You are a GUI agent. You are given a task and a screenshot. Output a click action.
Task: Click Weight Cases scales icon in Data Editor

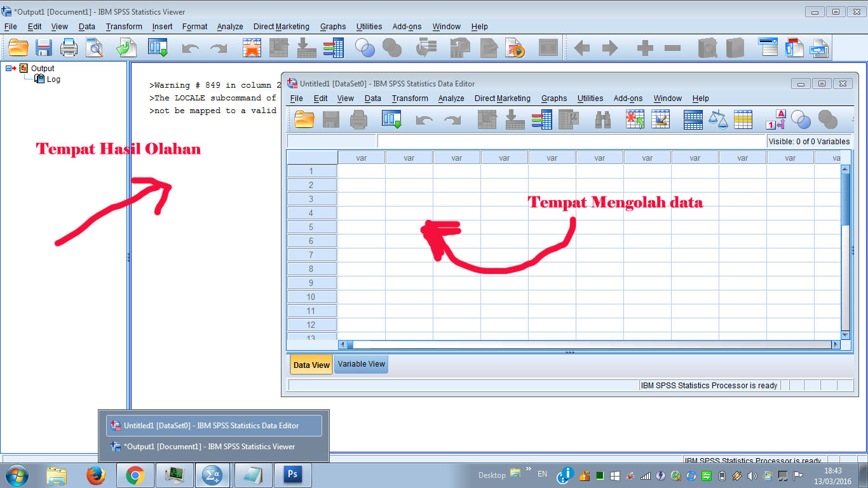tap(718, 119)
